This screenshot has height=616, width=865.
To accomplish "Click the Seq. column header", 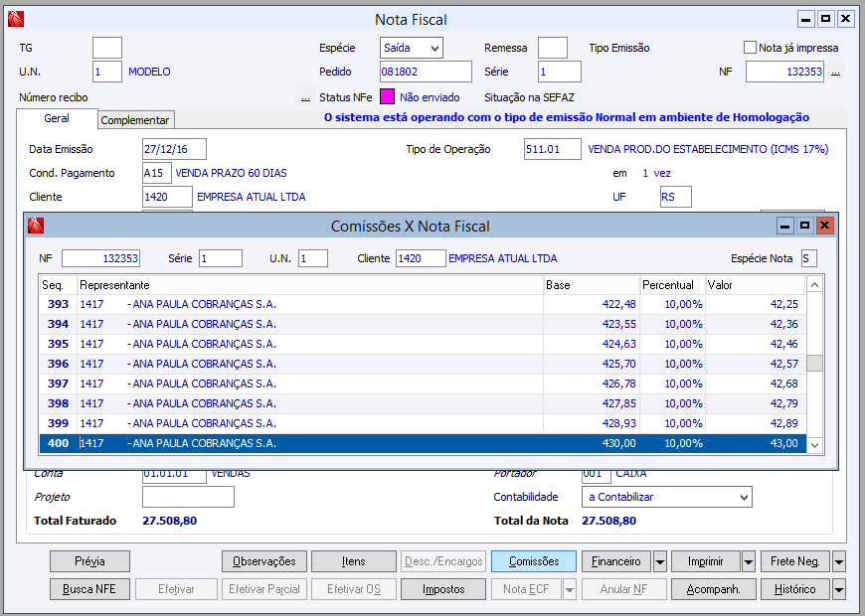I will click(58, 285).
